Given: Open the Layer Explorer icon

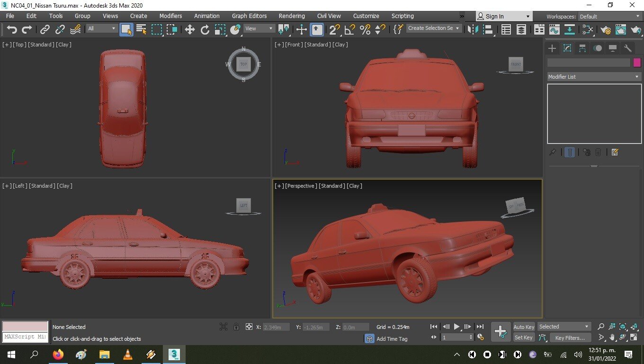Looking at the screenshot, I should (x=521, y=29).
